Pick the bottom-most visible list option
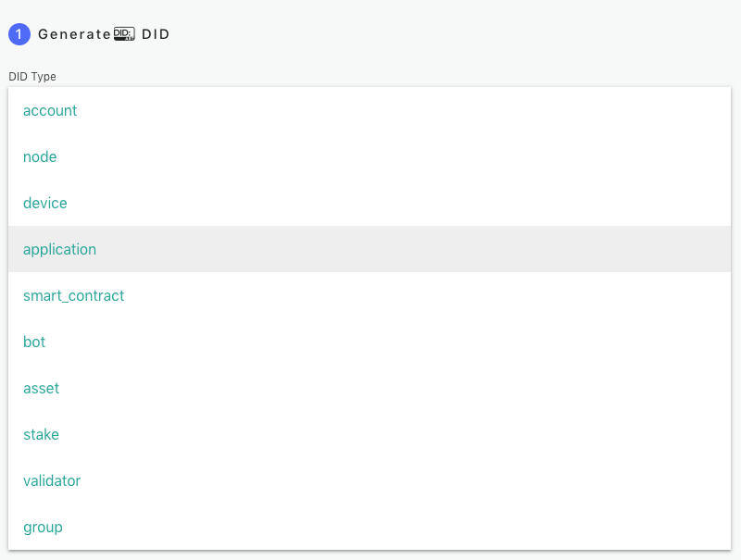The height and width of the screenshot is (560, 741). coord(43,527)
